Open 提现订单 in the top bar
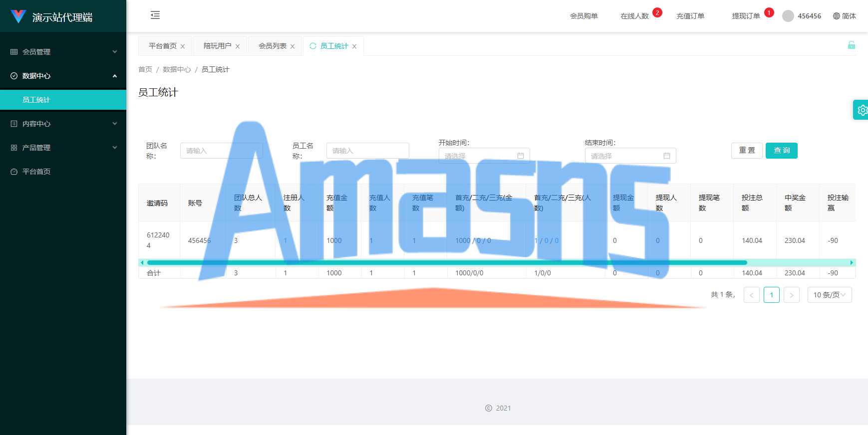The image size is (868, 435). click(x=746, y=16)
